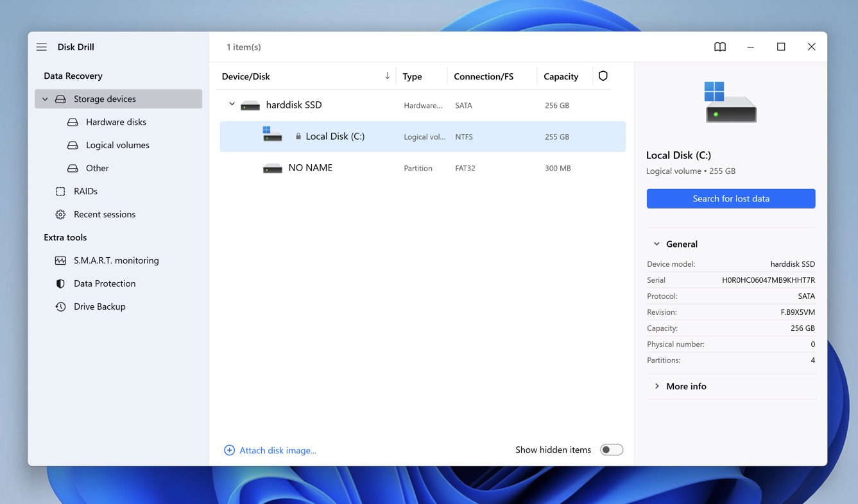Click the shield column header icon
This screenshot has height=504, width=858.
(x=603, y=76)
